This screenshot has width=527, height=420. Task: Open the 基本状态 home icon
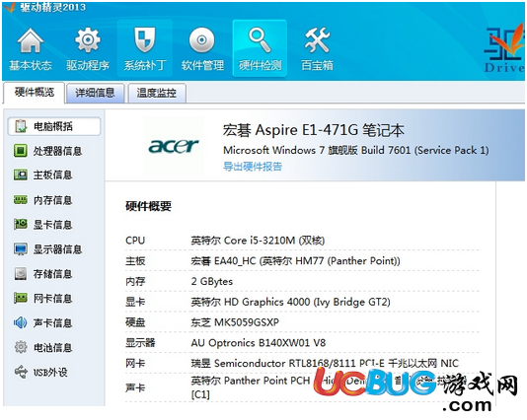point(31,40)
